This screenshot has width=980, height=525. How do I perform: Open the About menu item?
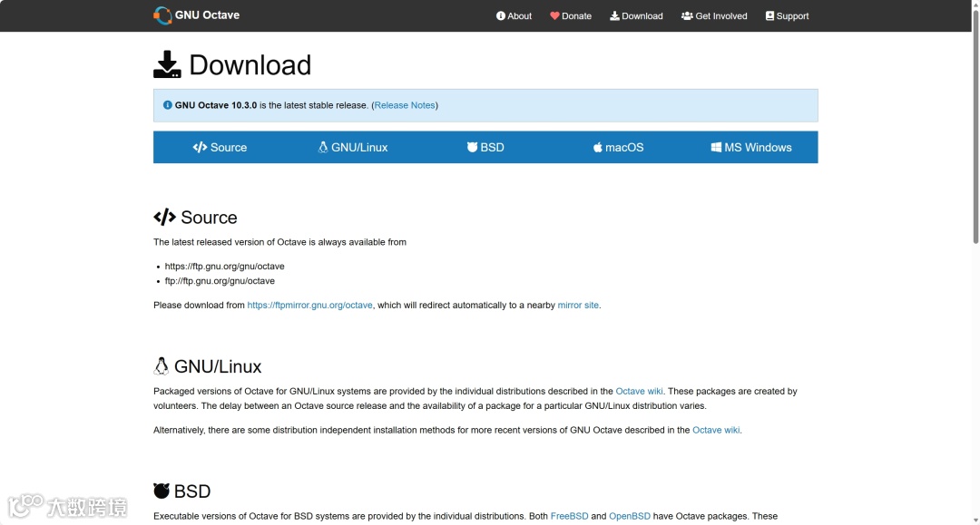(x=514, y=15)
